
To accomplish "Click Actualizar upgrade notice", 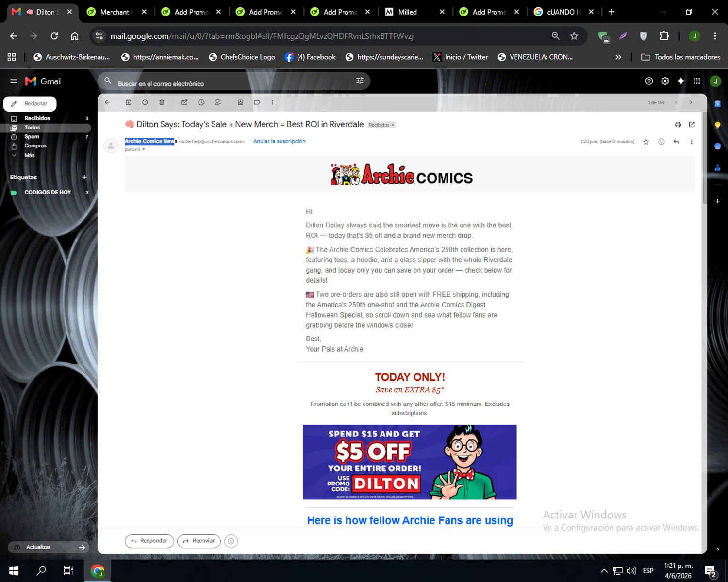I will (49, 547).
